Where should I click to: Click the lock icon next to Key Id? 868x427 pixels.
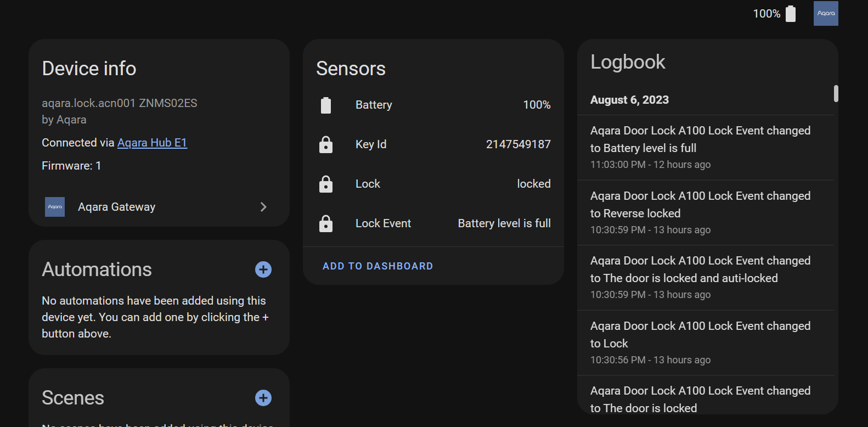[x=326, y=144]
